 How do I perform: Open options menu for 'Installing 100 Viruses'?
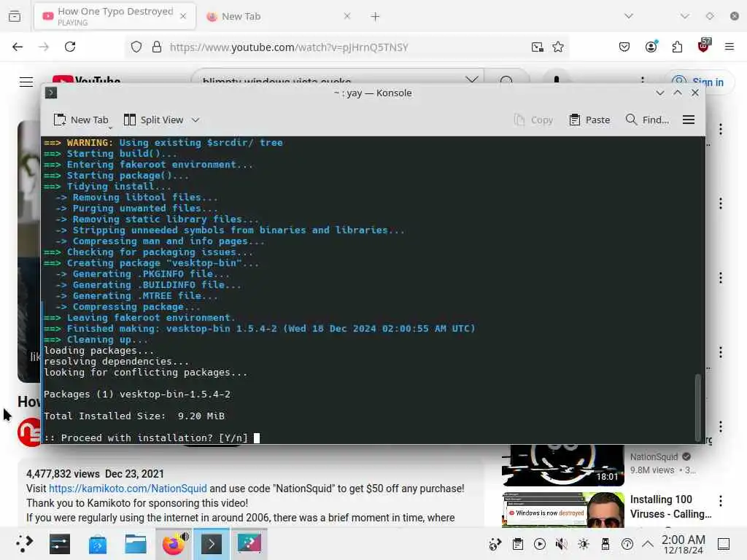tap(720, 500)
